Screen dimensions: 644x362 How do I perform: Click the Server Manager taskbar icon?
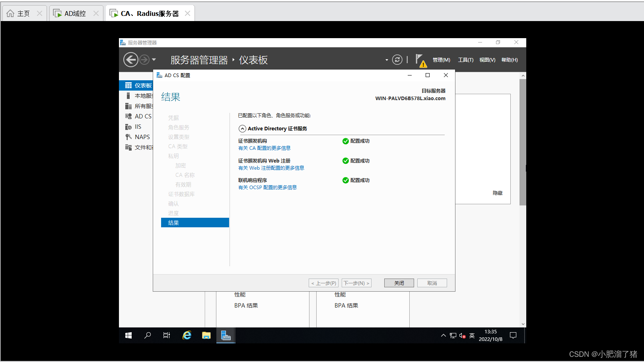(x=226, y=335)
